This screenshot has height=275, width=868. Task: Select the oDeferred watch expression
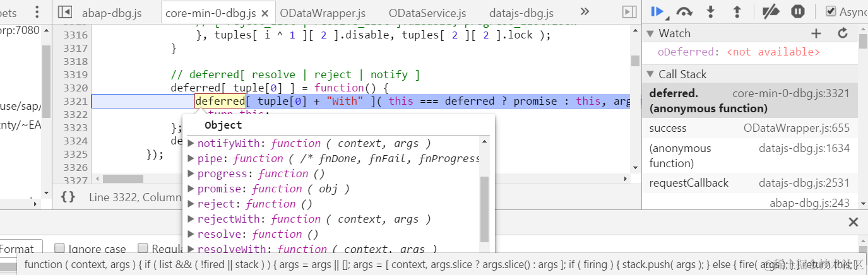[x=739, y=52]
